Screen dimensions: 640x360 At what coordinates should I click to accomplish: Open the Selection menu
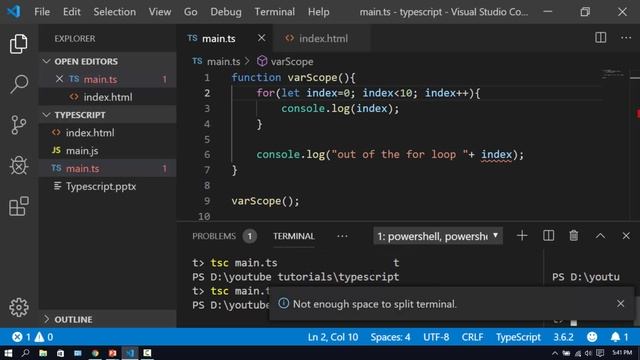114,12
